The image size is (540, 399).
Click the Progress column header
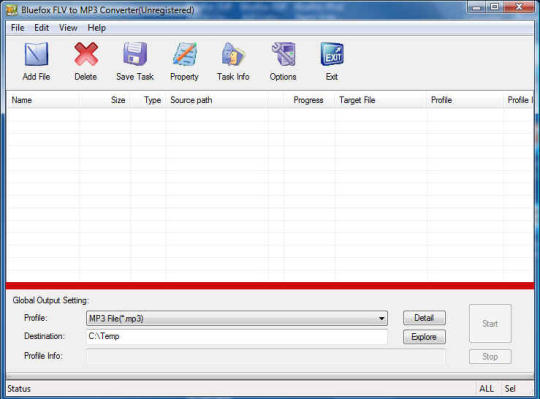coord(309,100)
